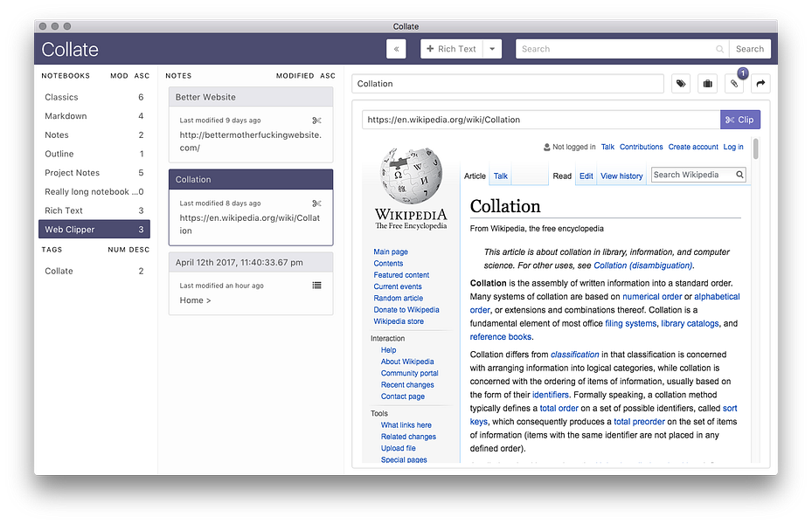Follow the library catalogs link
Viewport: 812px width, 524px height.
pyautogui.click(x=690, y=323)
